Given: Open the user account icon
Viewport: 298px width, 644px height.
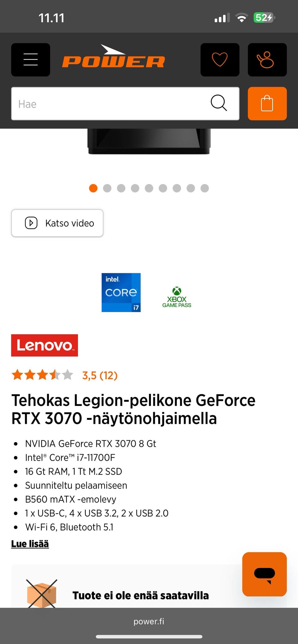Looking at the screenshot, I should click(267, 60).
